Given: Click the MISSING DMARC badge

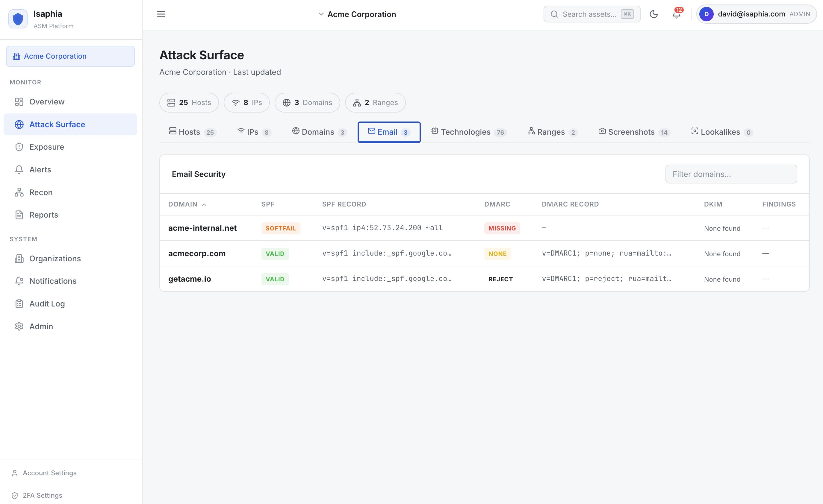Looking at the screenshot, I should point(502,228).
